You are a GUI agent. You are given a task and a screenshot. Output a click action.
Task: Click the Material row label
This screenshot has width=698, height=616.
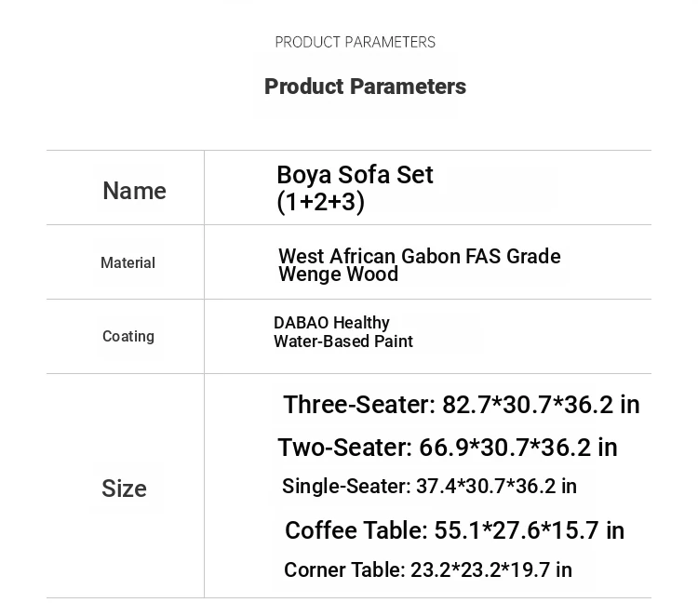click(x=128, y=263)
